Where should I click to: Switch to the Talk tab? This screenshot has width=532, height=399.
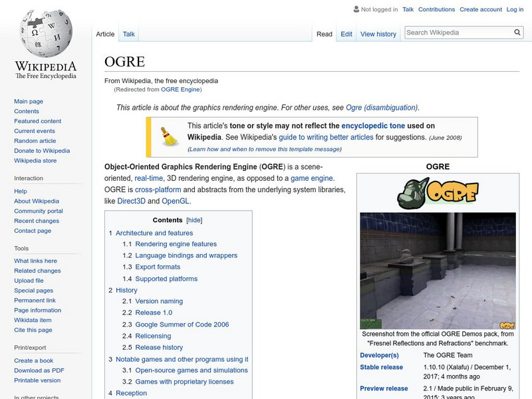tap(128, 33)
